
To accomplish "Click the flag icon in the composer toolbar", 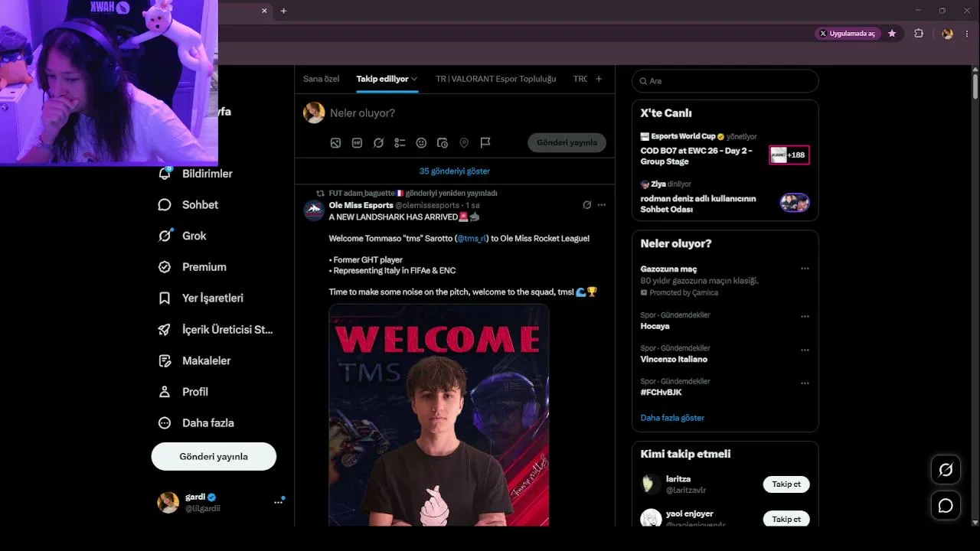I will point(485,143).
